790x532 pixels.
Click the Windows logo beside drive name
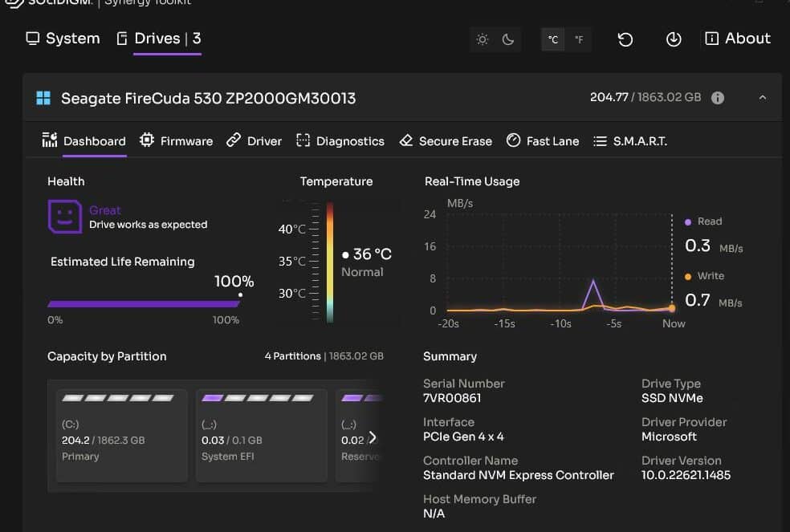[x=44, y=98]
